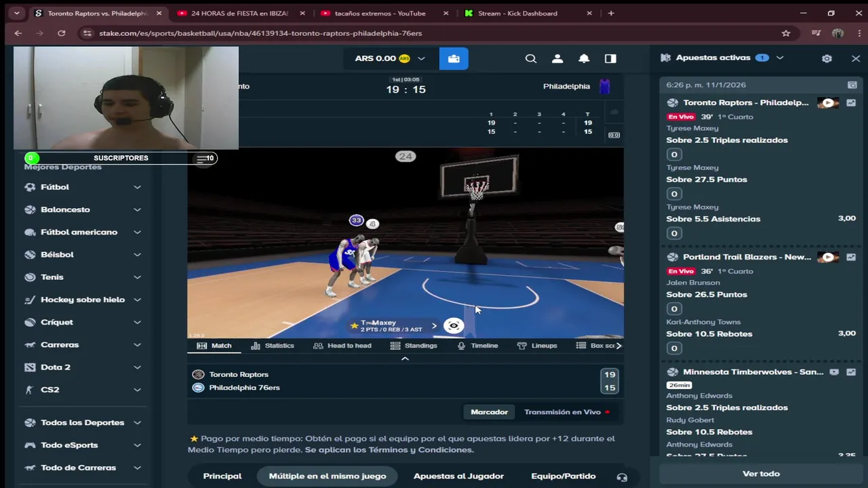Expand the Críquet category

tap(137, 322)
